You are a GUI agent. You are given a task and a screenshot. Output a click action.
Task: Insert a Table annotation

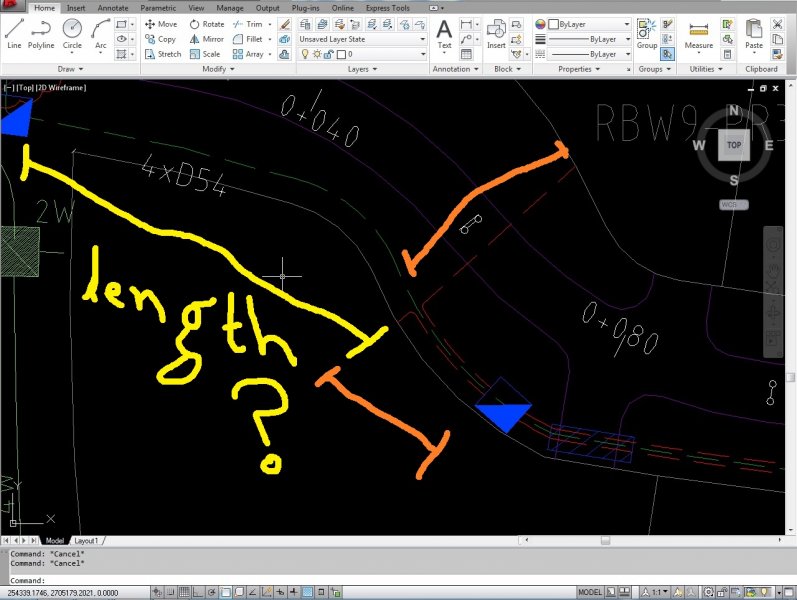click(466, 54)
